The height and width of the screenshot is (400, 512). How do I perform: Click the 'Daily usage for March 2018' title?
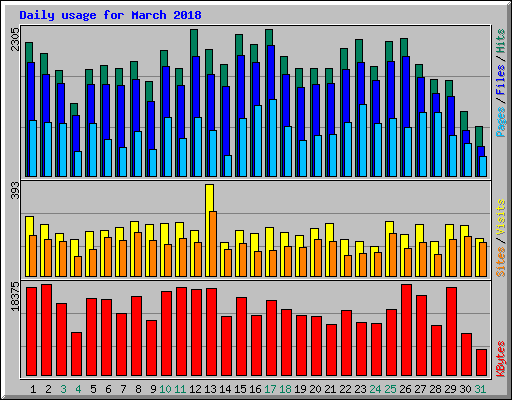click(110, 15)
